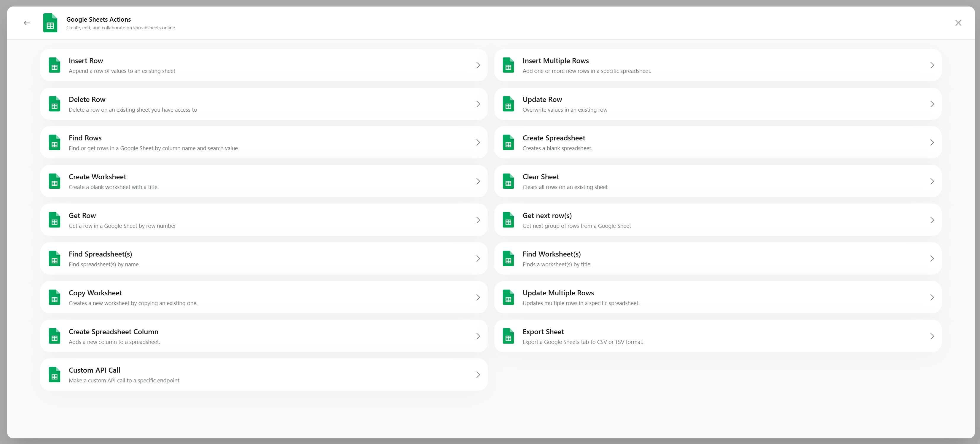Select the Clear Sheet title
This screenshot has height=444, width=980.
pos(541,177)
